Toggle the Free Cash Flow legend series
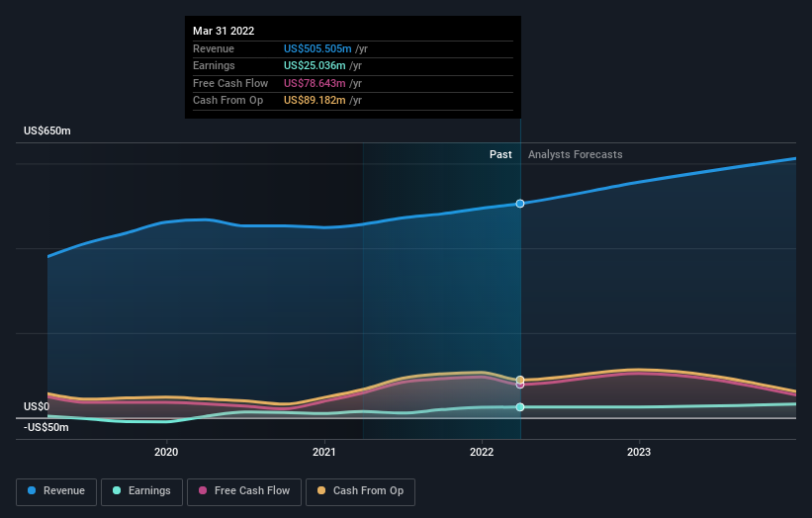Image resolution: width=812 pixels, height=518 pixels. [x=244, y=491]
